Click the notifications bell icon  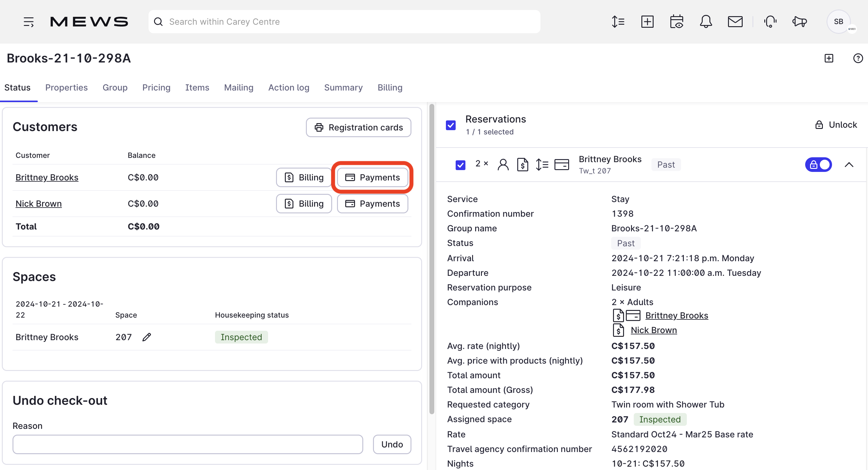coord(705,22)
